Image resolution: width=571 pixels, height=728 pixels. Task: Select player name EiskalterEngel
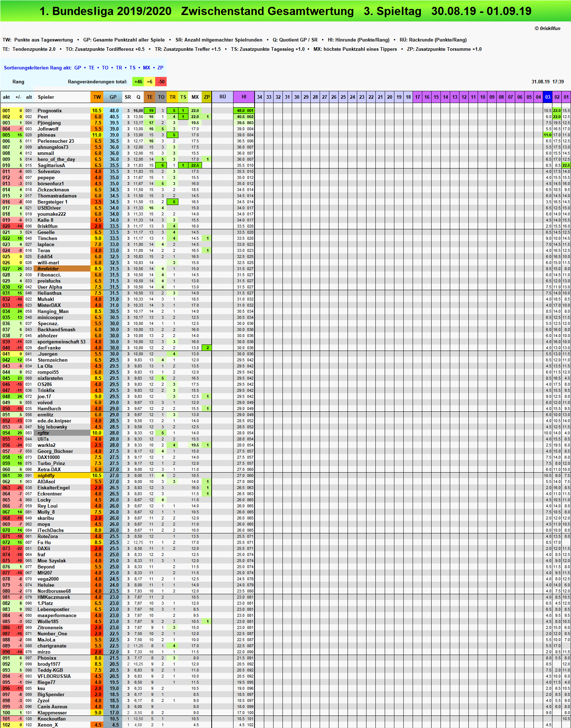[54, 488]
